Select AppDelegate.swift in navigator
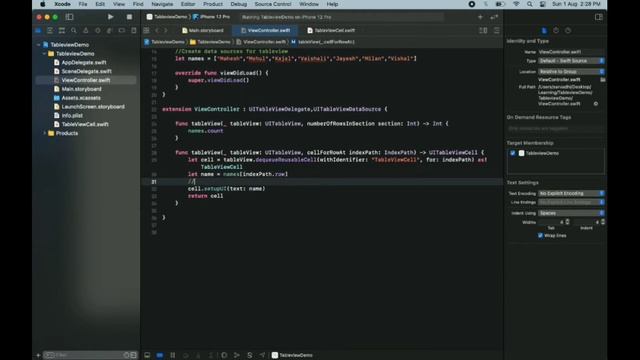Screen dimensions: 640x360 click(x=84, y=62)
